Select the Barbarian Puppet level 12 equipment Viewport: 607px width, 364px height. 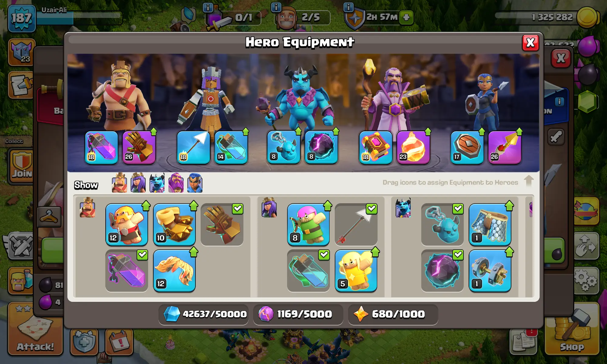(127, 224)
